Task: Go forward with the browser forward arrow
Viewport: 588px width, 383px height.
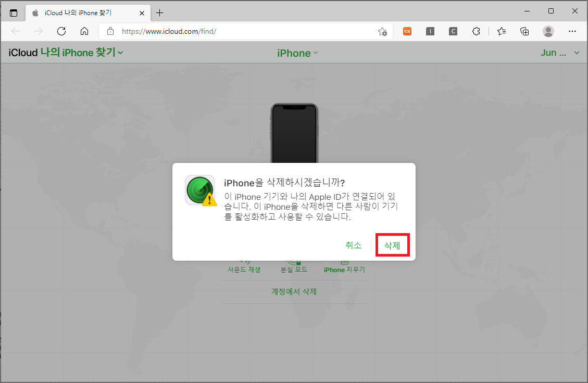Action: pos(38,31)
